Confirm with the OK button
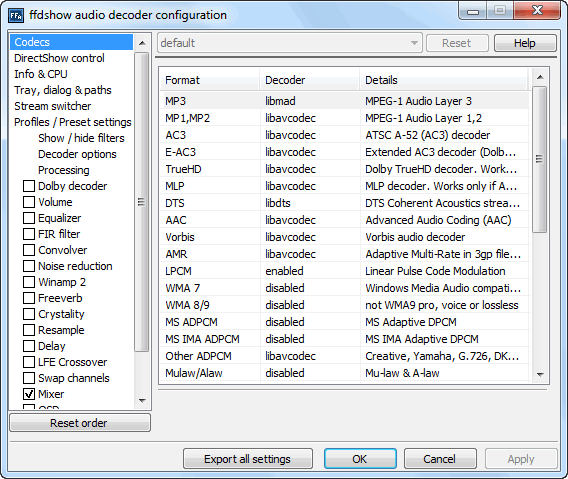568x479 pixels. click(360, 459)
